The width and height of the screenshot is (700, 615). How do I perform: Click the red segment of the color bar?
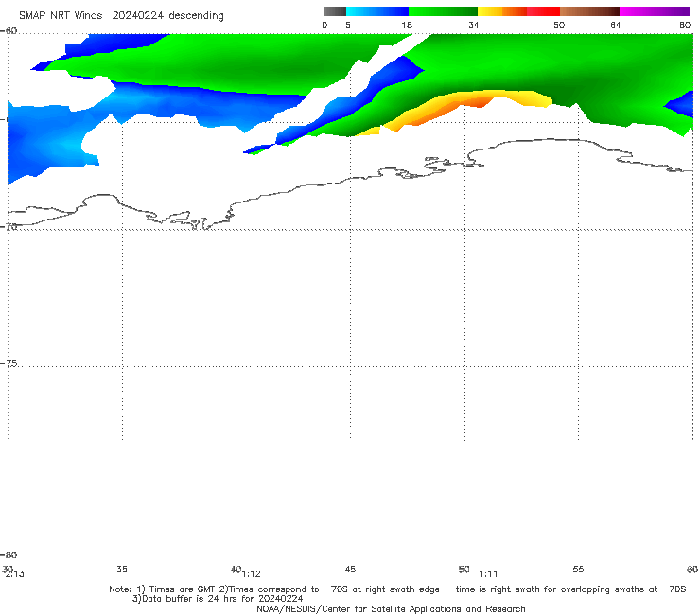click(544, 11)
